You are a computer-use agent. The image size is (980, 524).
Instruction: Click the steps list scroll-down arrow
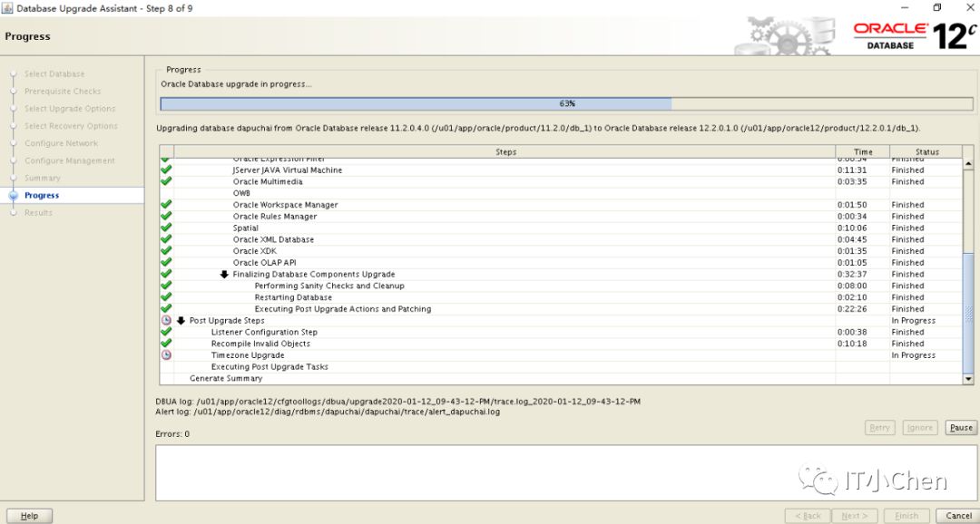point(968,378)
